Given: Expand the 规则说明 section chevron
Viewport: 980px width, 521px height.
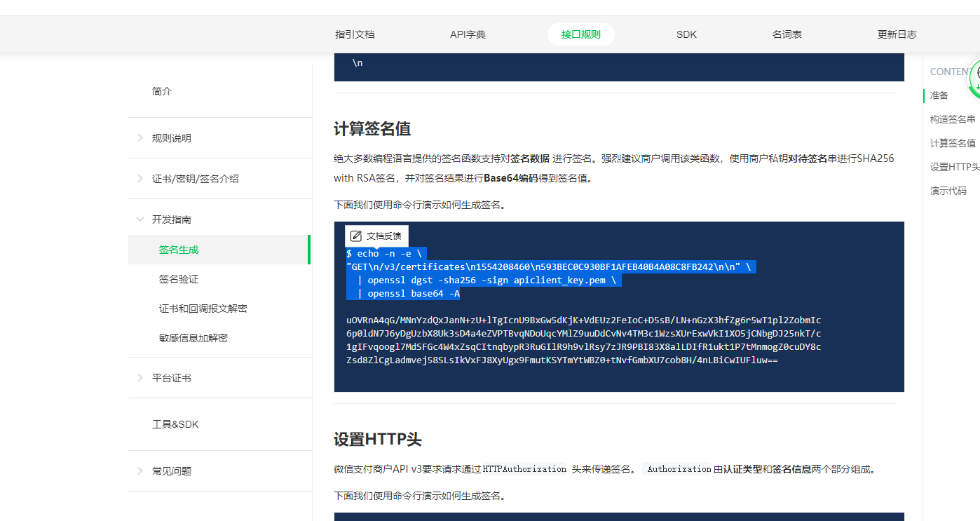Looking at the screenshot, I should (x=140, y=138).
